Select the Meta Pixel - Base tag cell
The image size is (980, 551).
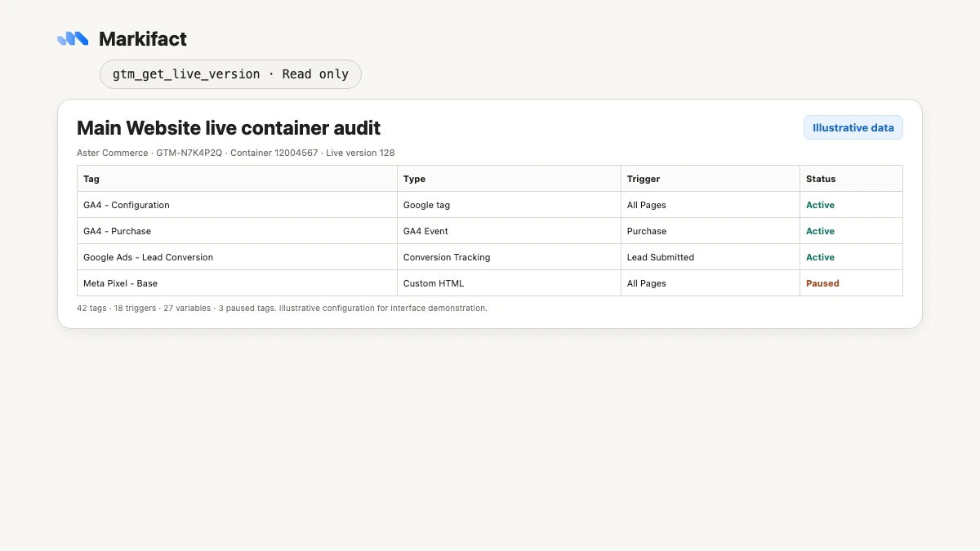coord(238,283)
